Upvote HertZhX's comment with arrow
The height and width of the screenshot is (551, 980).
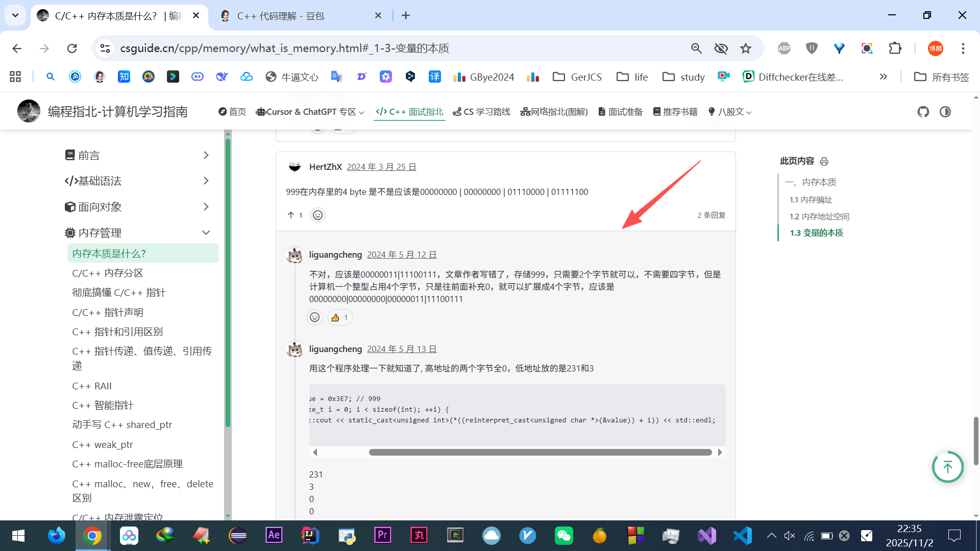(x=291, y=215)
